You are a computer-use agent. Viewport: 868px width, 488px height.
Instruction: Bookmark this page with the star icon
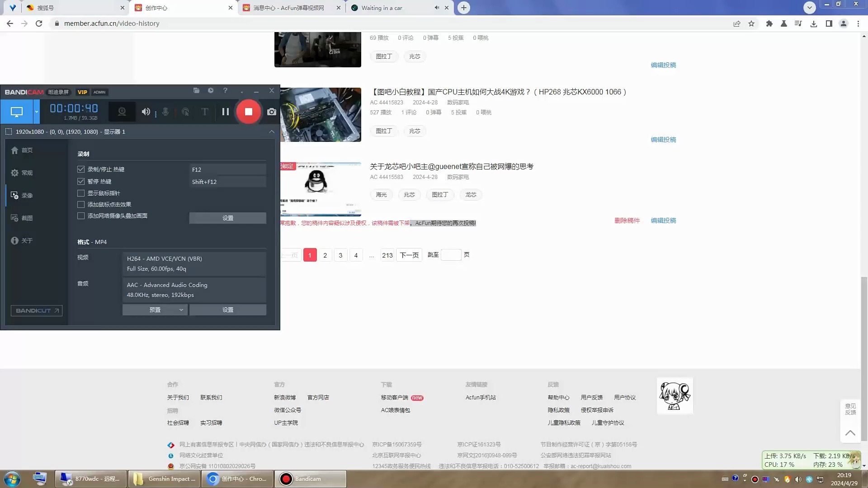(x=751, y=23)
